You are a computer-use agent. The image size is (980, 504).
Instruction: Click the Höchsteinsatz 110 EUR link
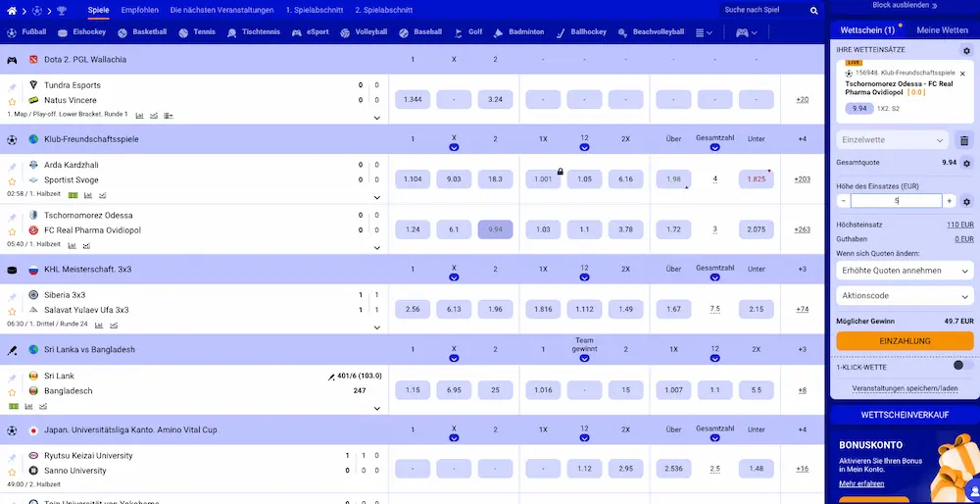pyautogui.click(x=960, y=225)
